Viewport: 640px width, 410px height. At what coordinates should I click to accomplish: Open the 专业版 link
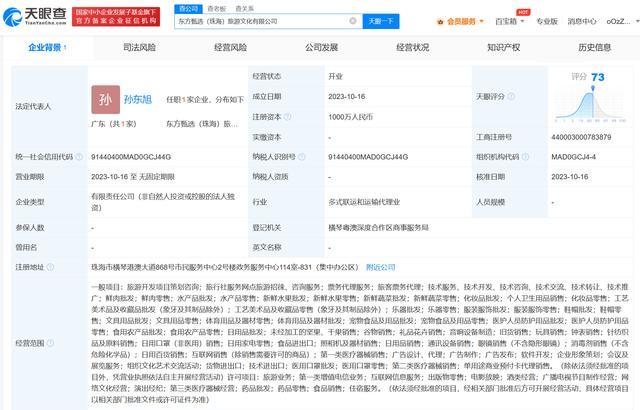click(547, 20)
